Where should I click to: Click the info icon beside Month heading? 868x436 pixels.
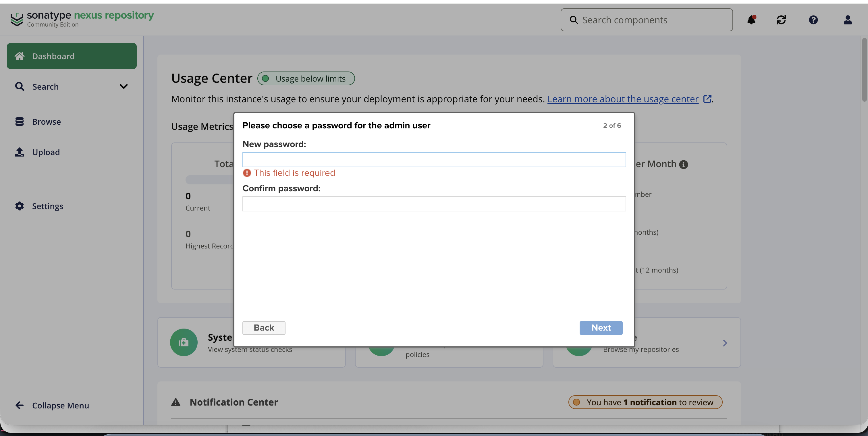[683, 164]
